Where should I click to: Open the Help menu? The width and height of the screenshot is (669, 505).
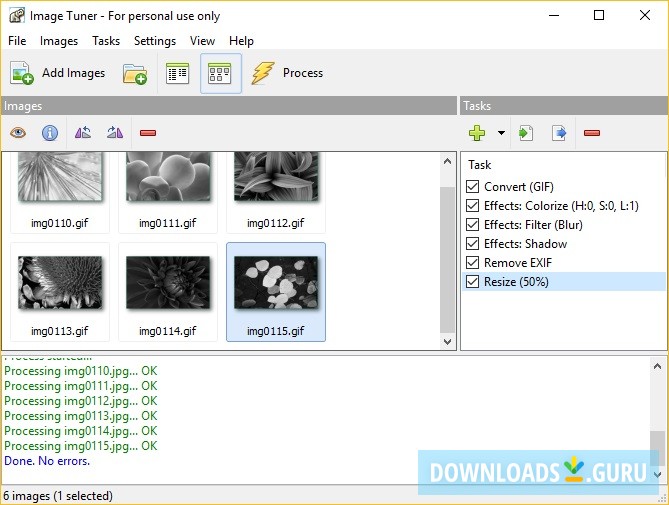coord(241,41)
